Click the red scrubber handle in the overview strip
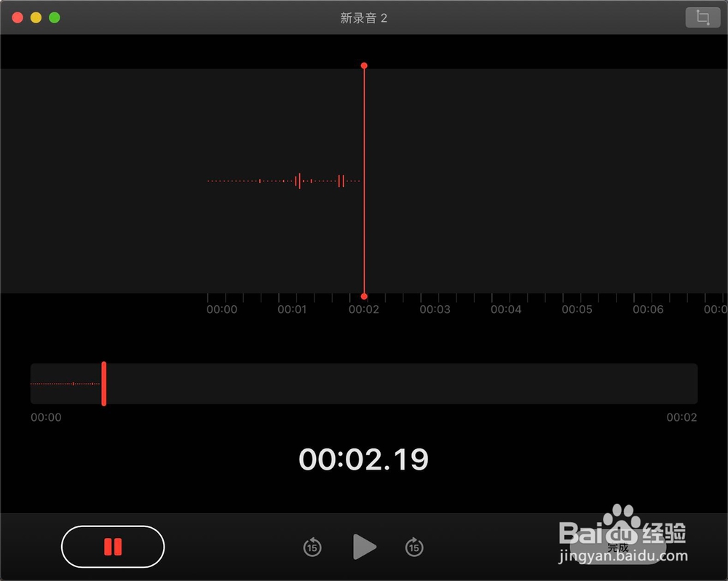The width and height of the screenshot is (728, 581). tap(104, 384)
